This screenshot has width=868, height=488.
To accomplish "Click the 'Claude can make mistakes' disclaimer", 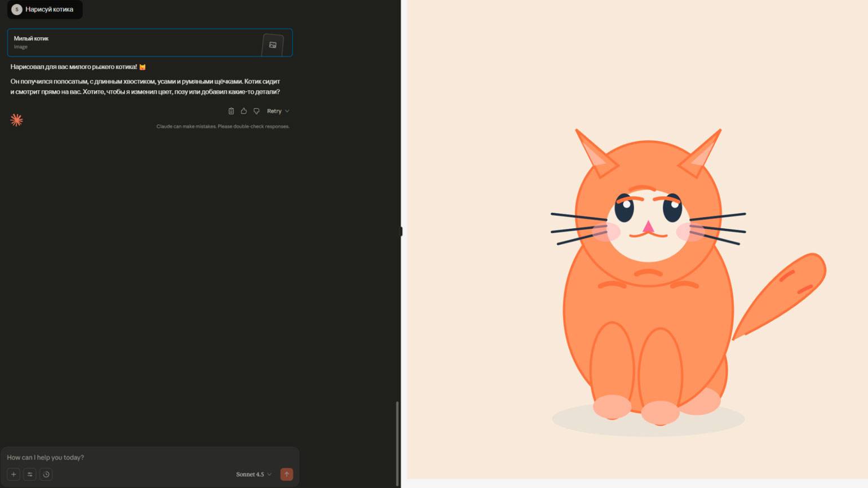I will coord(223,126).
